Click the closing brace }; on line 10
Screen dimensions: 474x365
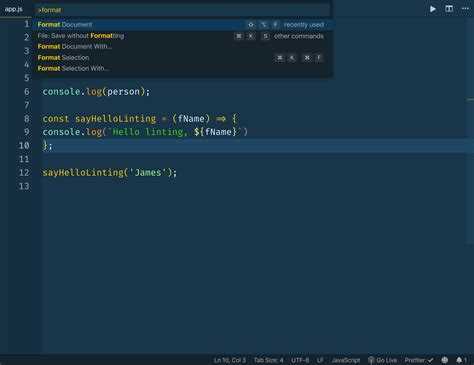point(47,146)
